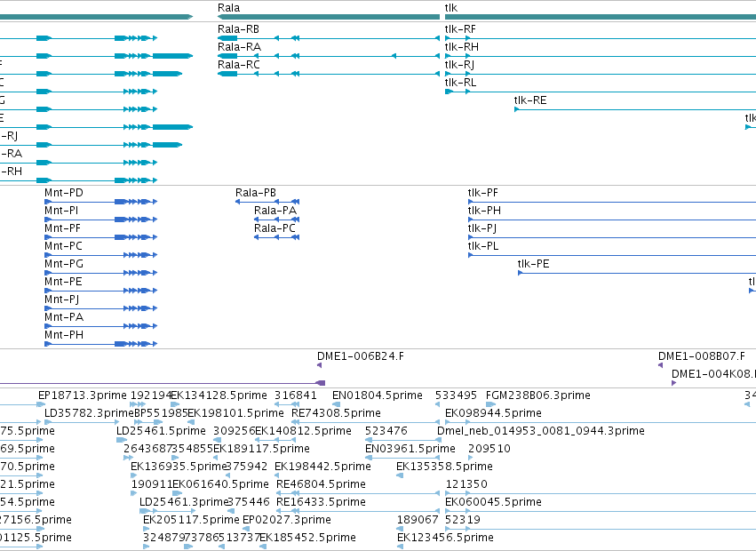Pick EST EK135358.5prime
This screenshot has width=756, height=551.
pos(444,467)
